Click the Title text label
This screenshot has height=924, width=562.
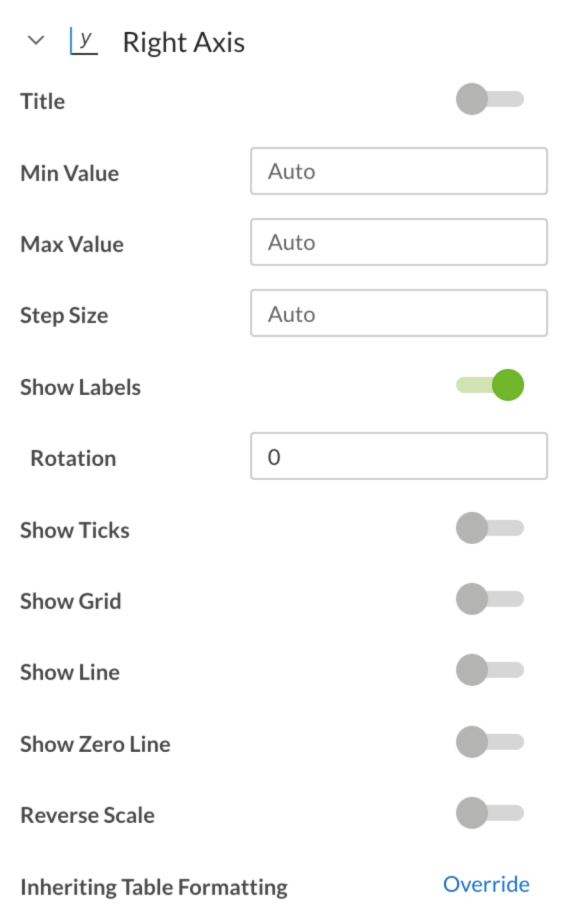pyautogui.click(x=43, y=101)
